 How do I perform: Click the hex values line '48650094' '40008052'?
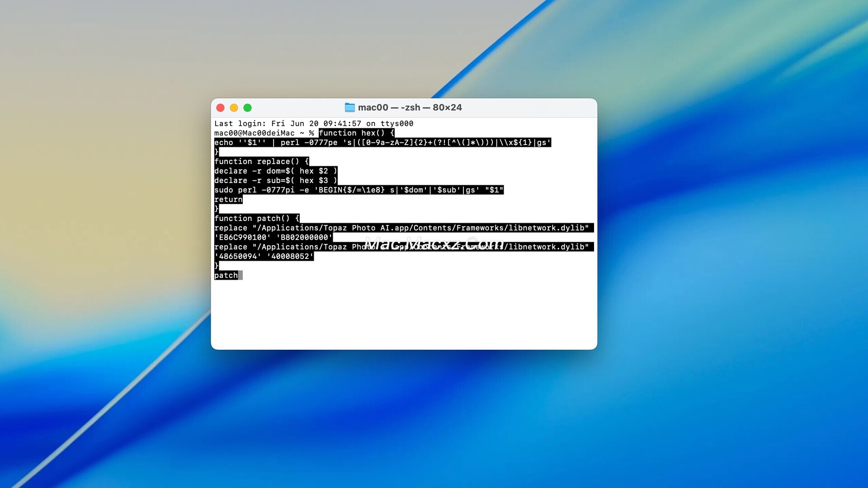pyautogui.click(x=264, y=256)
